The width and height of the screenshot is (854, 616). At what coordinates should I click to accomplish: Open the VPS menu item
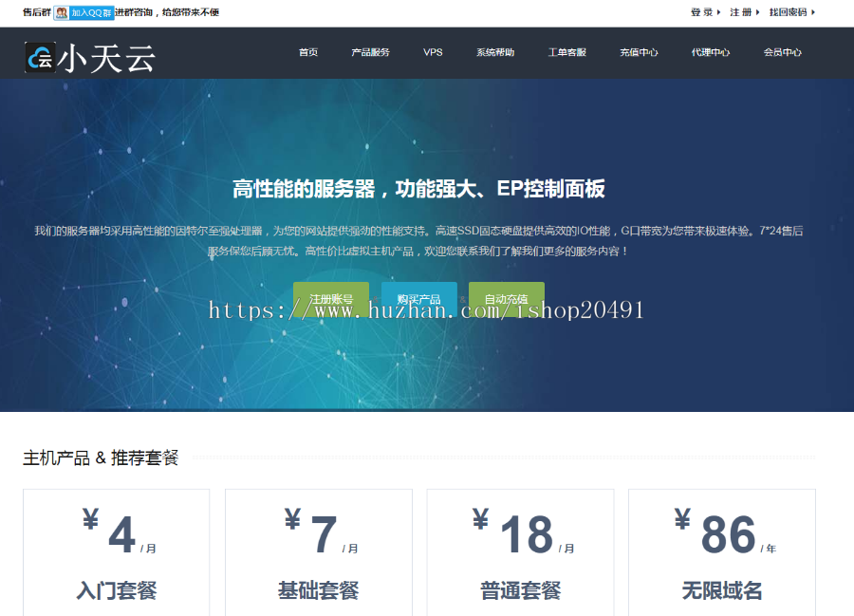[x=433, y=53]
